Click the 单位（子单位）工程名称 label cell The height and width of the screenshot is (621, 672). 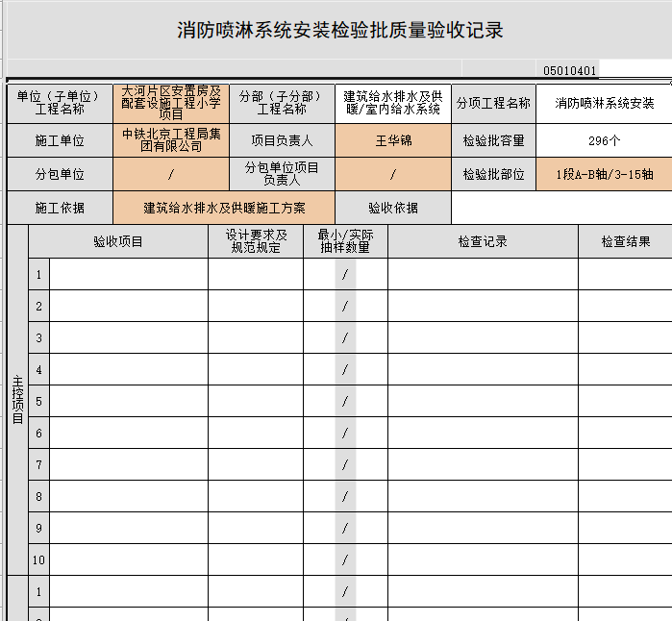[x=60, y=103]
